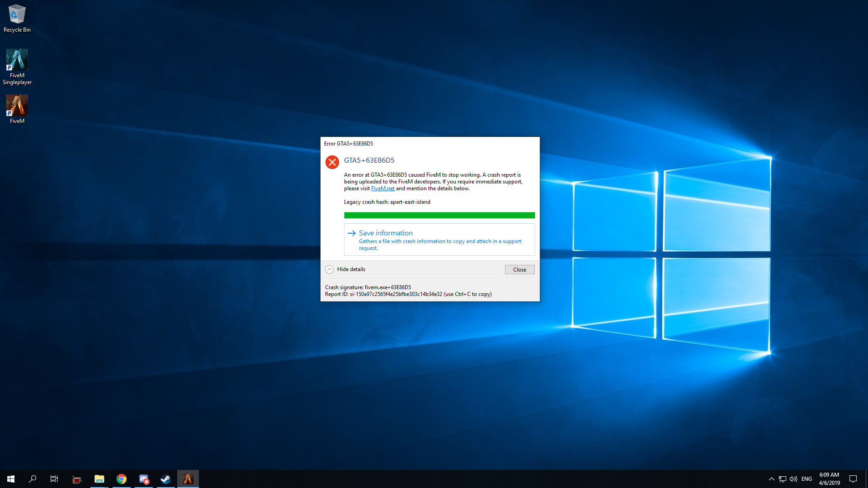
Task: Select the FiveM Singleplayer desktop shortcut
Action: [17, 66]
